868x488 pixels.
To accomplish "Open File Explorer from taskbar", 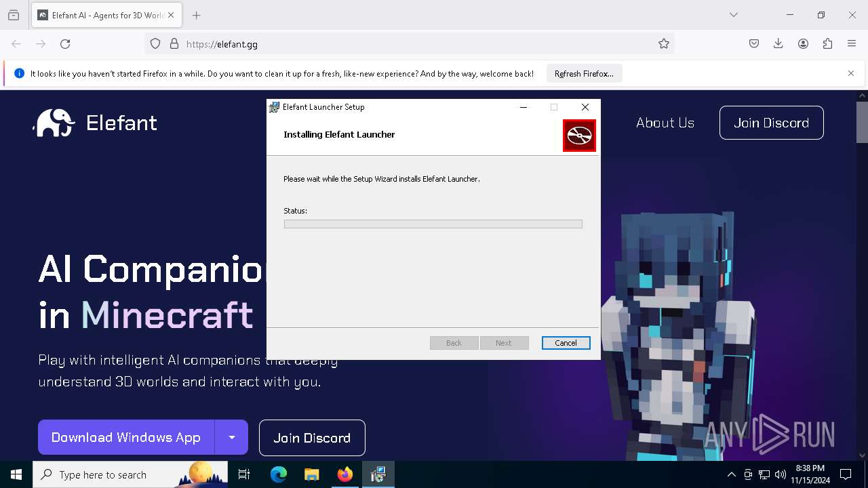I will (312, 474).
